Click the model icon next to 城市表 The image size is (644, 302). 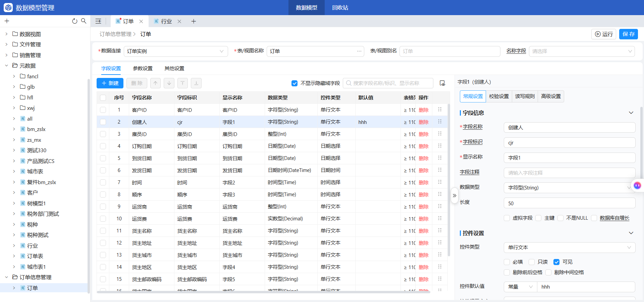pos(23,171)
